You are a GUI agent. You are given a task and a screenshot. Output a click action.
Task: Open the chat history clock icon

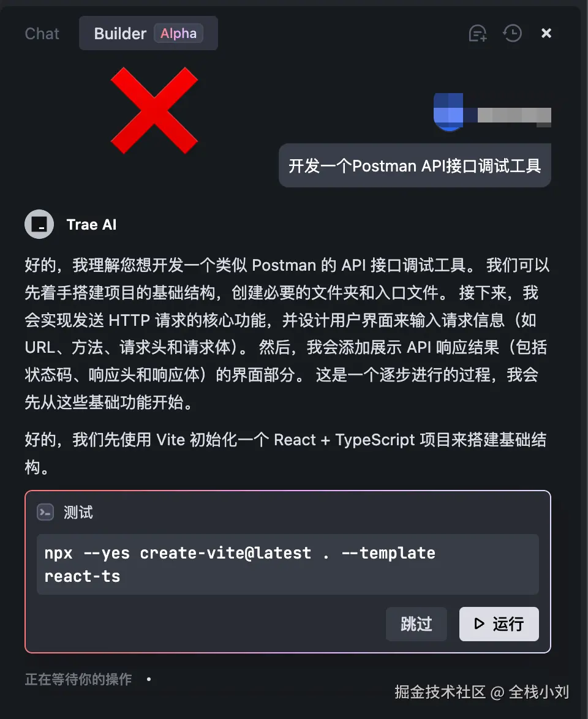[512, 33]
